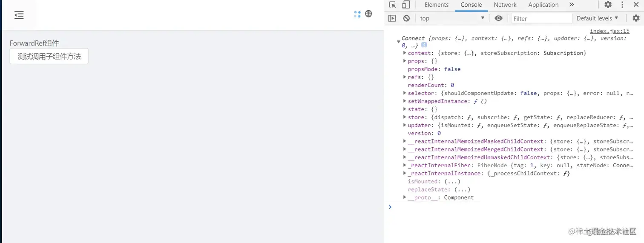This screenshot has width=644, height=243.
Task: Open the Default levels dropdown
Action: pos(598,18)
